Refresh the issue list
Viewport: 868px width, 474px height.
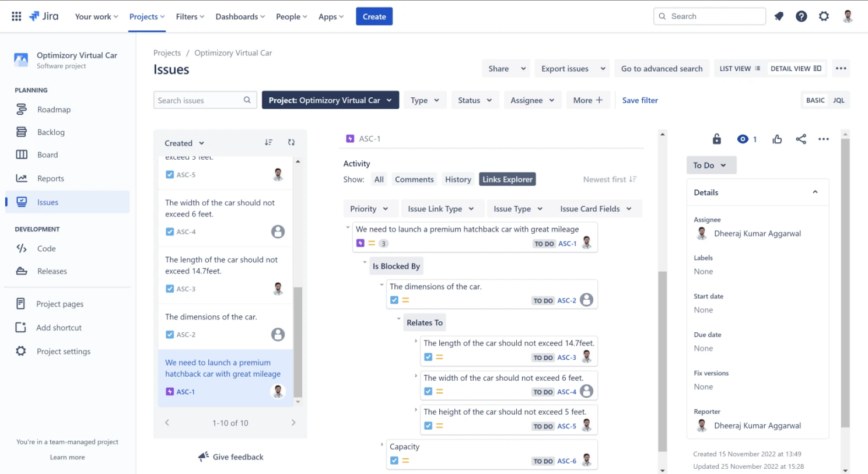(x=291, y=143)
